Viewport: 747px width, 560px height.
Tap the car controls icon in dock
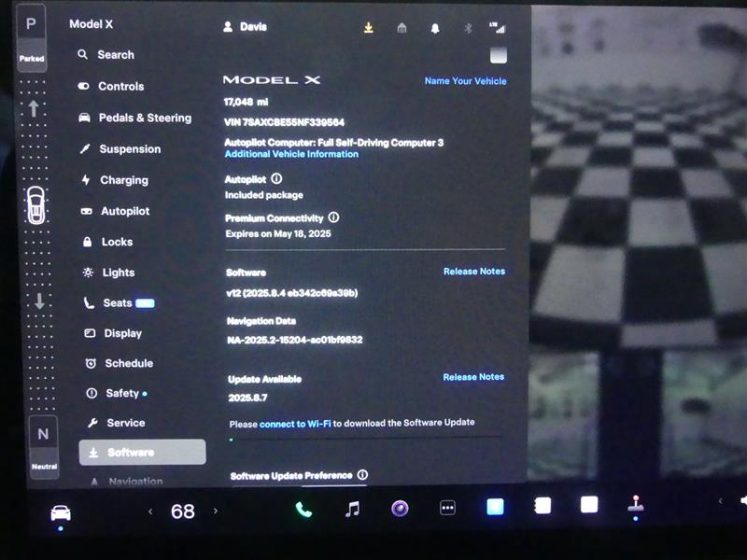[61, 512]
